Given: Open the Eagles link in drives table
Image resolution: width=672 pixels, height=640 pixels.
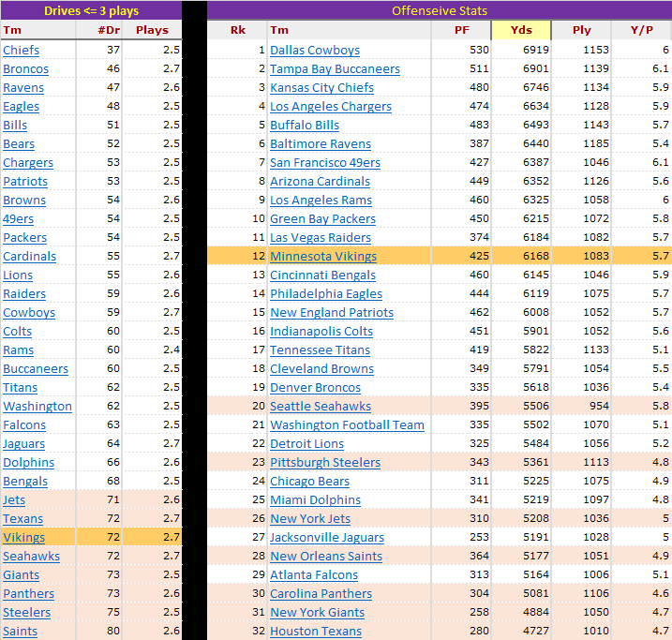Looking at the screenshot, I should tap(21, 107).
